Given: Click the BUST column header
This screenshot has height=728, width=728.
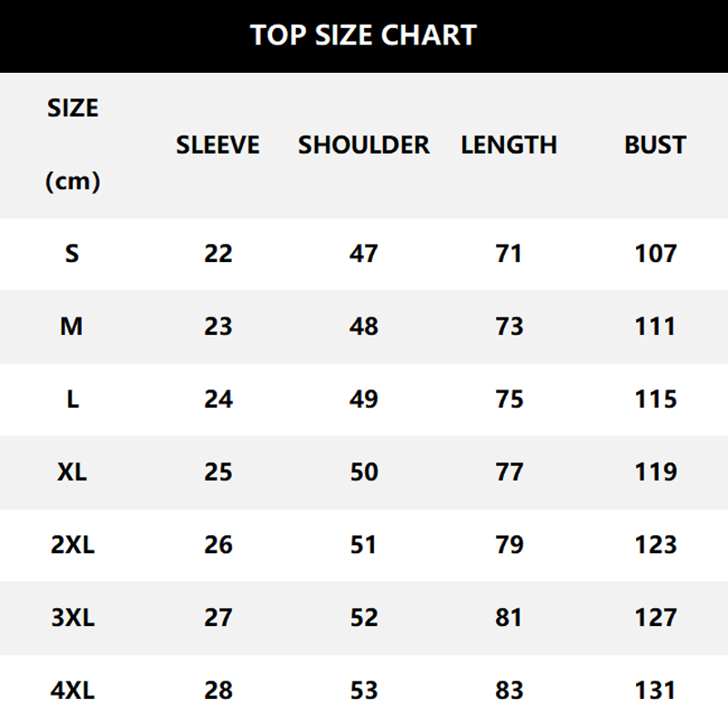Looking at the screenshot, I should coord(655,145).
